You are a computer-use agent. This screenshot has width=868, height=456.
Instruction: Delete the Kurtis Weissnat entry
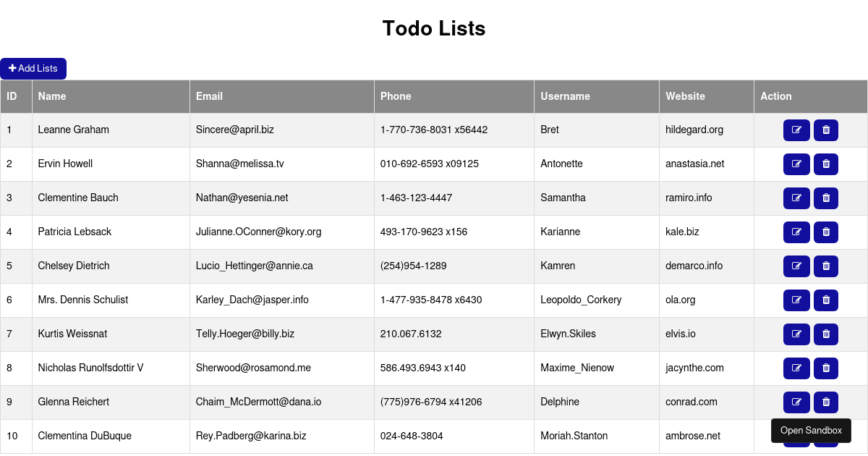(826, 334)
